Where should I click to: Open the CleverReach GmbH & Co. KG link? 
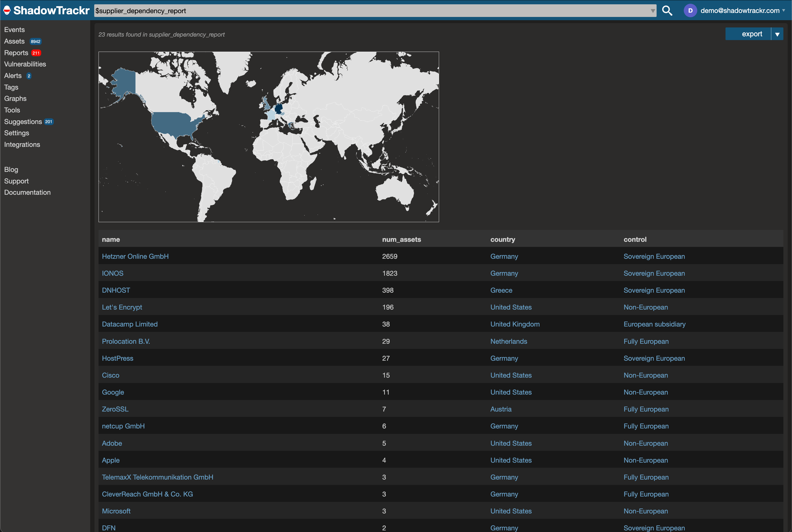click(148, 494)
